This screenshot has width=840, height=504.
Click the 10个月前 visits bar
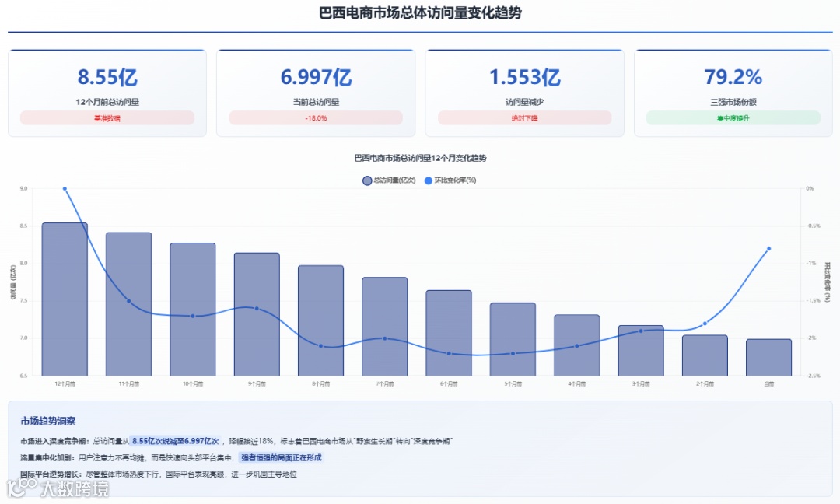tap(193, 310)
